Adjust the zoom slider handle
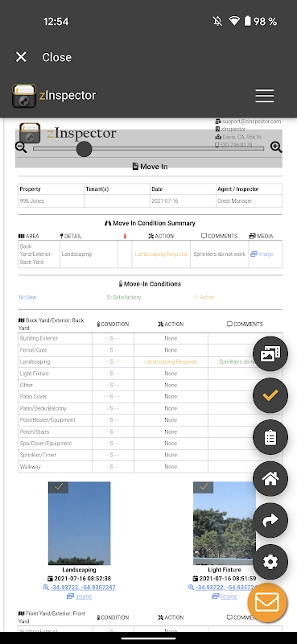Screen dimensions: 297x644 coord(84,149)
